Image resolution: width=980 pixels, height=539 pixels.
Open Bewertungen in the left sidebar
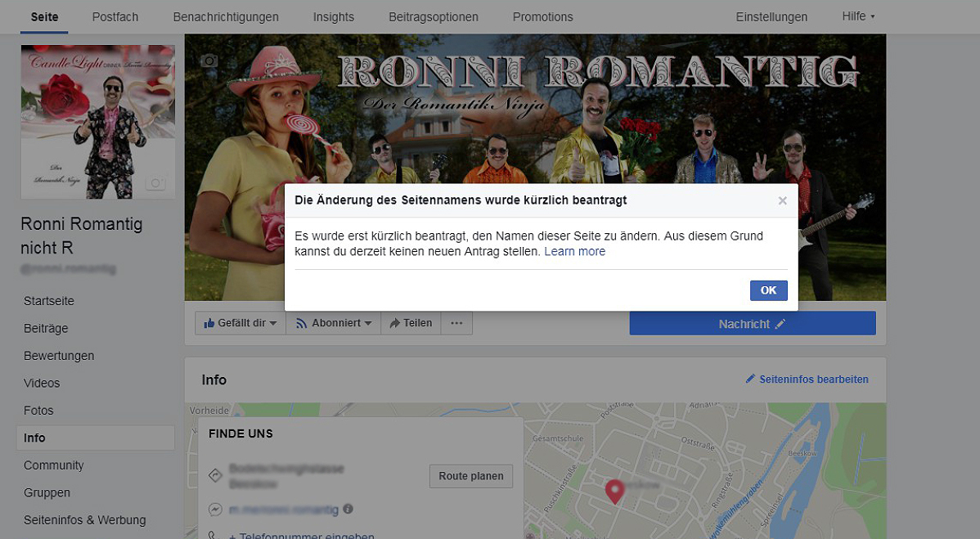click(59, 356)
